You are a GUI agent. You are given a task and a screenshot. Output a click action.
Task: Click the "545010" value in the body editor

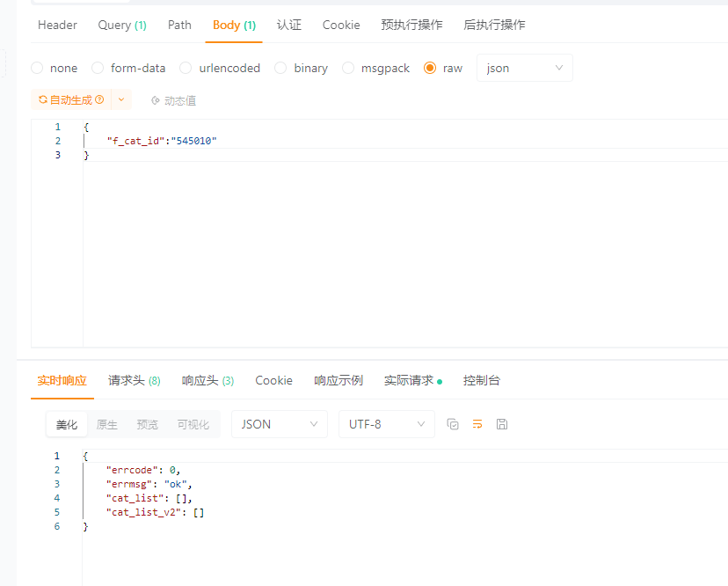pyautogui.click(x=193, y=141)
